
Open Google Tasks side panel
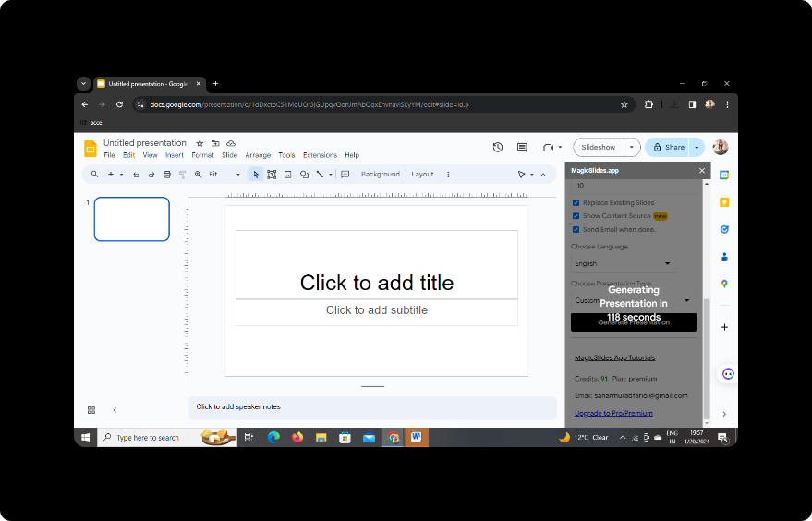coord(724,229)
